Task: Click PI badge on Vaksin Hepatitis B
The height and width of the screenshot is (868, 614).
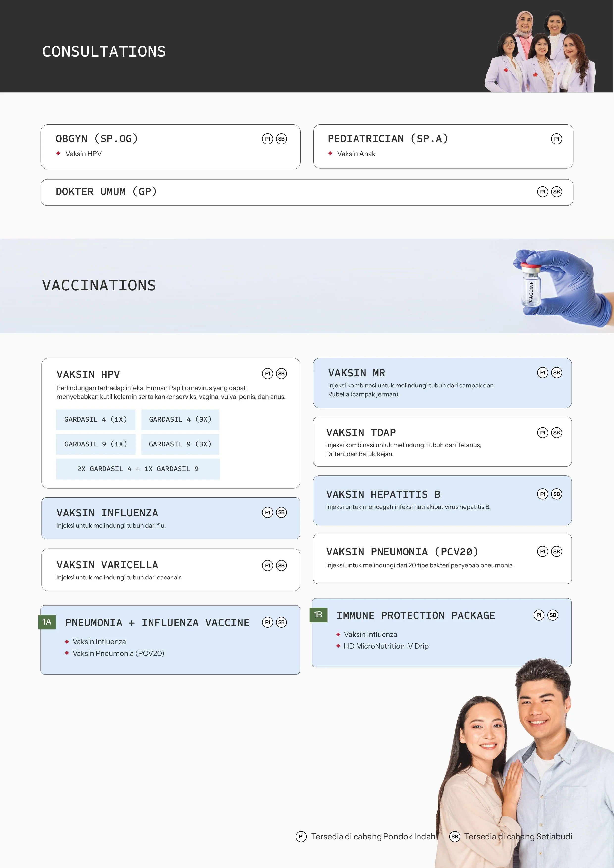Action: 542,494
